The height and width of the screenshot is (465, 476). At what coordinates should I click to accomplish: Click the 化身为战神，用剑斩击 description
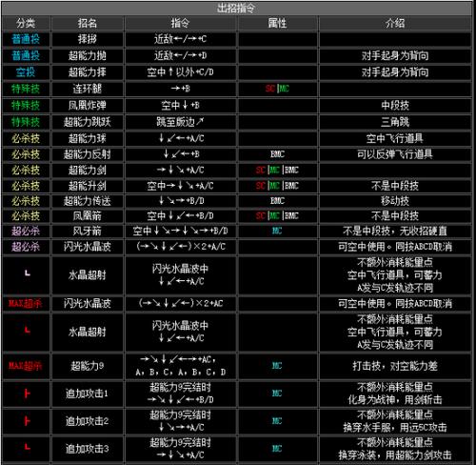point(395,399)
